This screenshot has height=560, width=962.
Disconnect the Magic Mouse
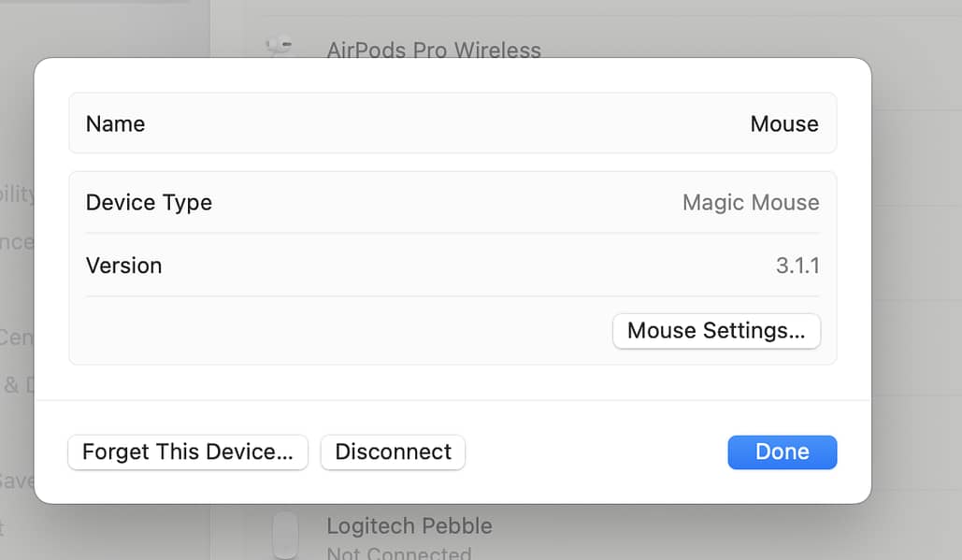pos(393,452)
